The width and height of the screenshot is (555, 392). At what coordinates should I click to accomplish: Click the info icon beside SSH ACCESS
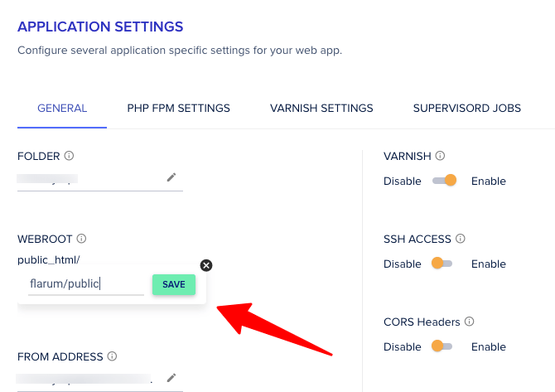tap(460, 239)
